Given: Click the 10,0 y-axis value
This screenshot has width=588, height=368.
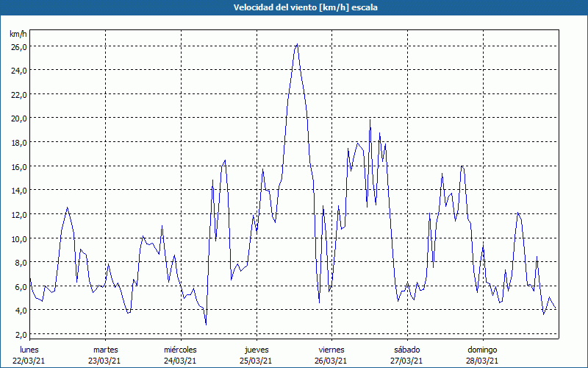Looking at the screenshot, I should (19, 238).
